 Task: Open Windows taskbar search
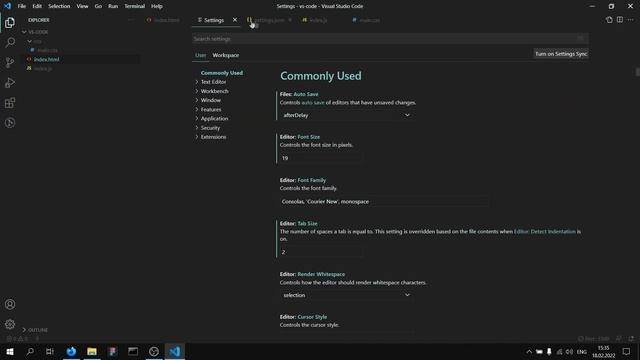(x=30, y=351)
